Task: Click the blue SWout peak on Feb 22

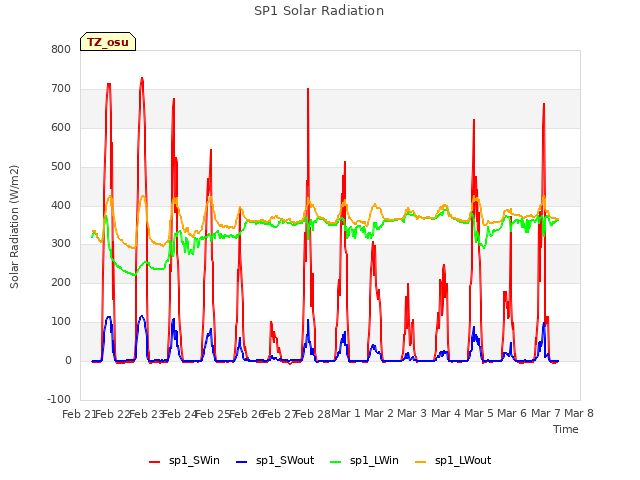Action: click(109, 317)
